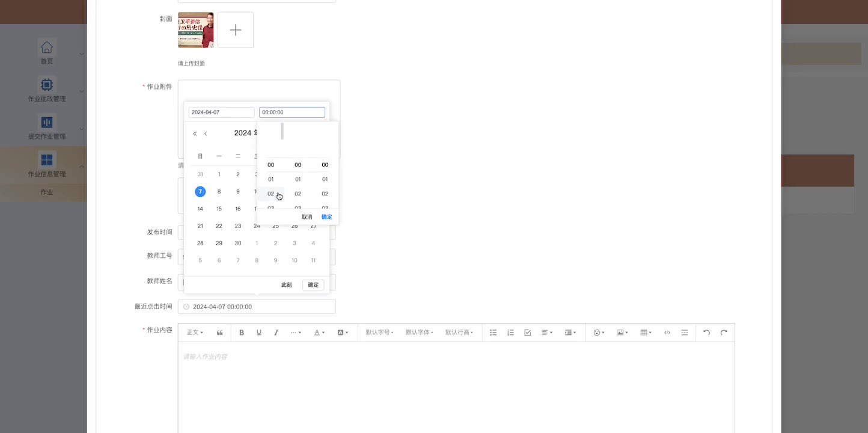This screenshot has width=868, height=433.
Task: Pick day 21 in the calendar
Action: [200, 226]
